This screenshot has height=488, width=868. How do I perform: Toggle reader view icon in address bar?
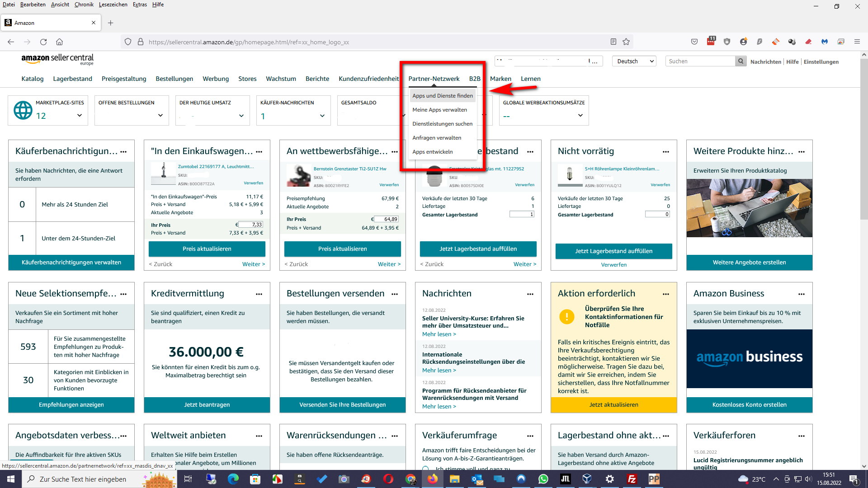[613, 42]
